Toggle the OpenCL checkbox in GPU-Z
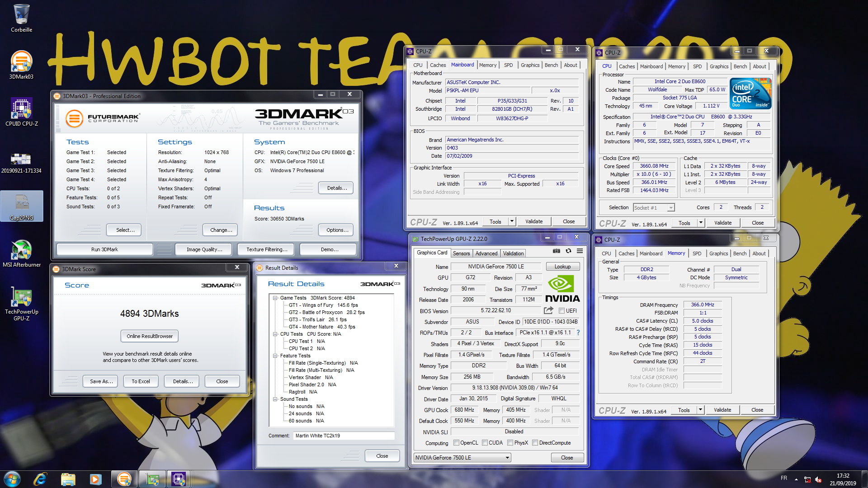Viewport: 868px width, 488px height. point(456,443)
